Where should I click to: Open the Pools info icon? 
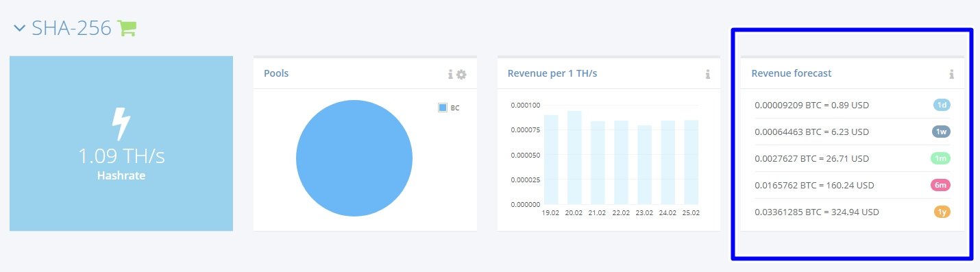click(x=450, y=74)
